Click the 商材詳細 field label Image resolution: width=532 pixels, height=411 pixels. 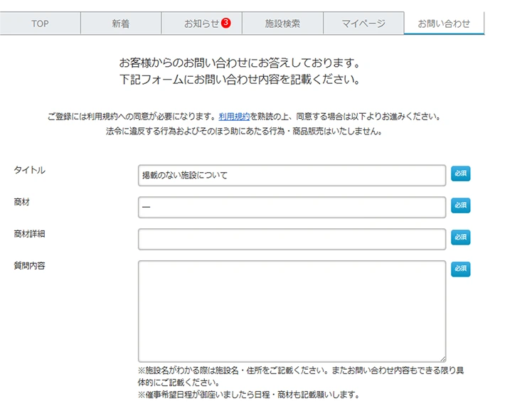pos(30,234)
